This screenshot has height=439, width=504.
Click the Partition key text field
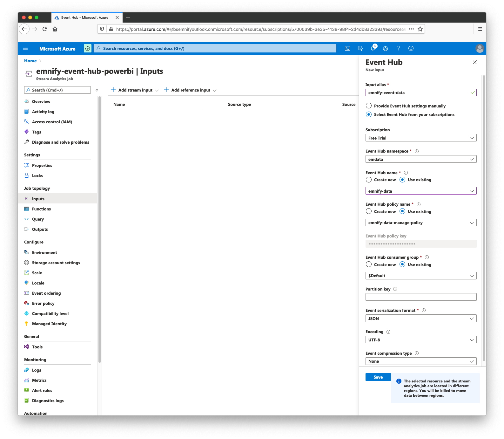pos(421,297)
